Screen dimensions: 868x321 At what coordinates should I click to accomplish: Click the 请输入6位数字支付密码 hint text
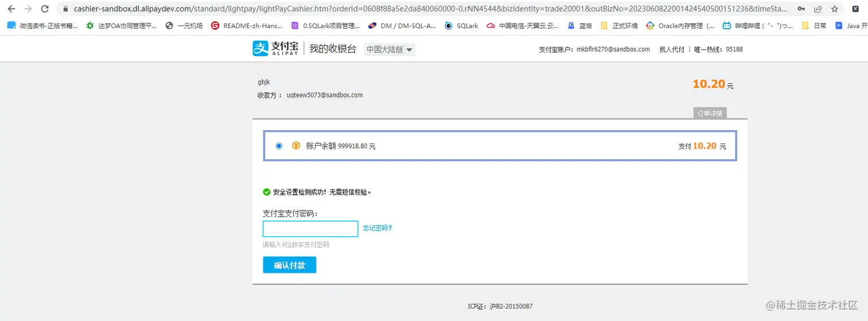click(296, 245)
